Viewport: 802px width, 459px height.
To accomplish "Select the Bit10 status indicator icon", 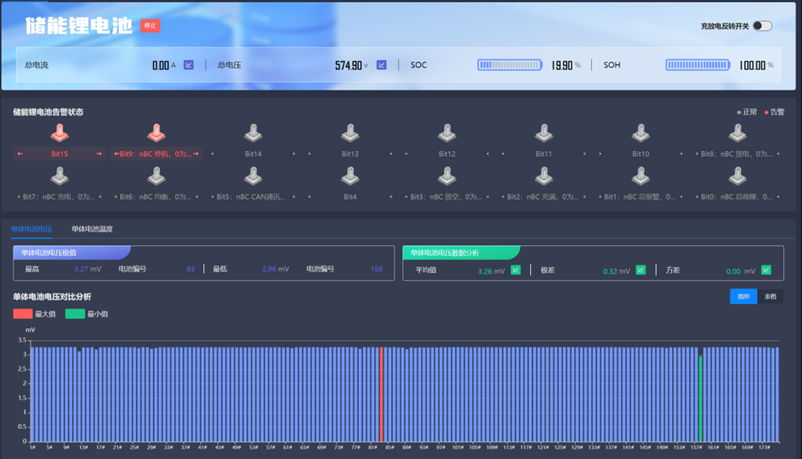I will tap(640, 133).
